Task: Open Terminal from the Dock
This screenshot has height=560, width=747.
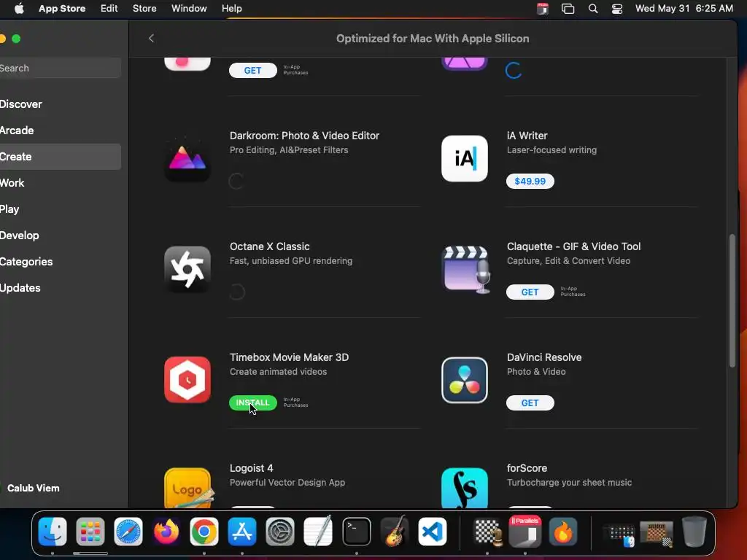Action: [x=356, y=532]
